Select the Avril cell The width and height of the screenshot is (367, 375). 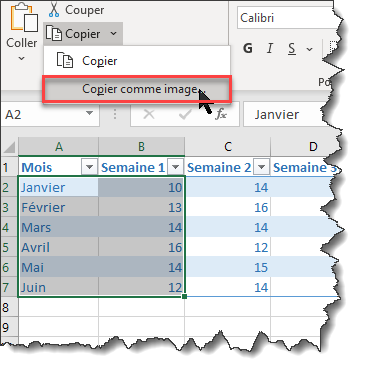coord(59,248)
